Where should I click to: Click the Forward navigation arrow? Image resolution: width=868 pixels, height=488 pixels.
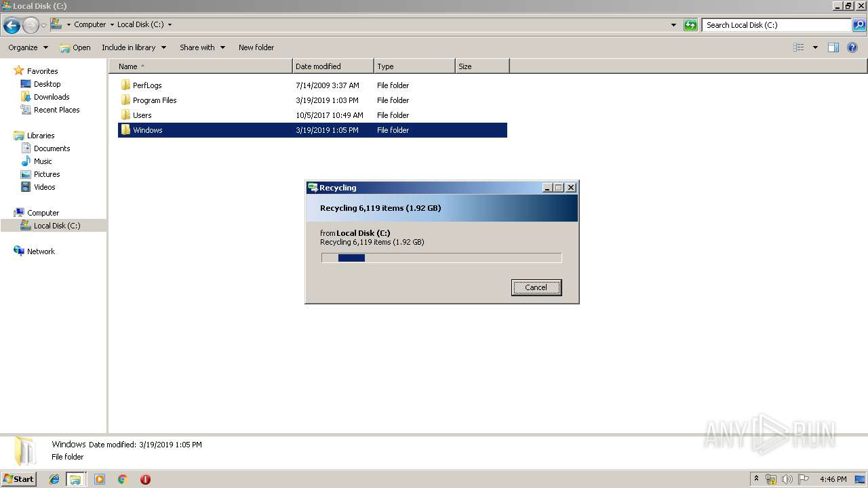click(31, 26)
